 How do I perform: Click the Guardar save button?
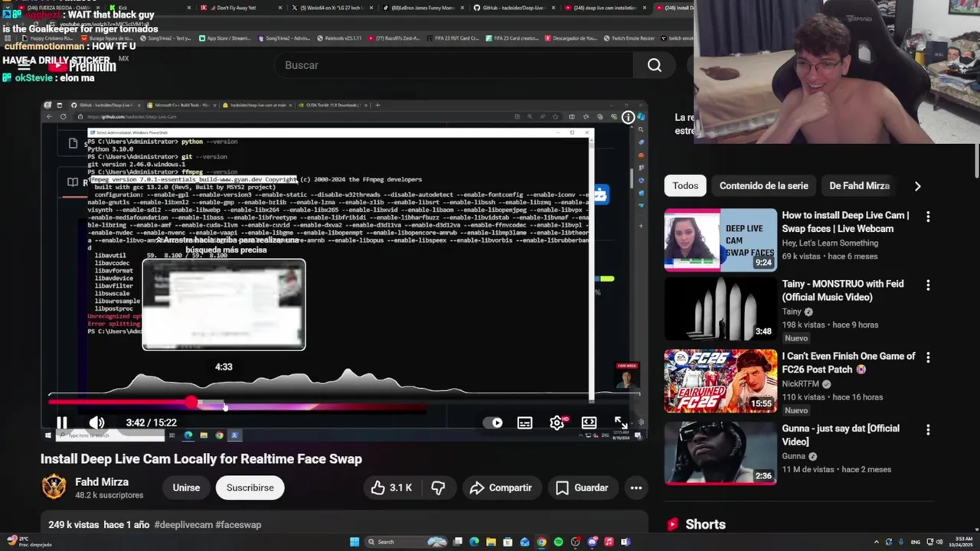(582, 487)
